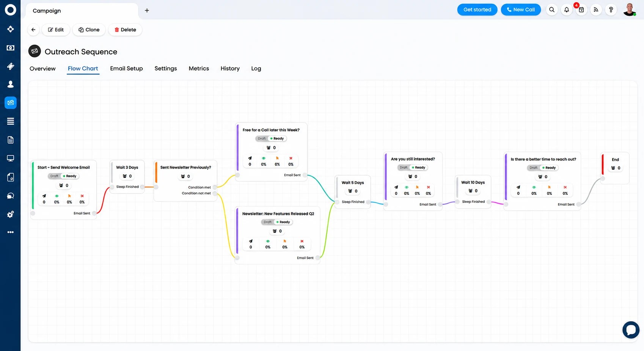
Task: Open the Settings tab
Action: click(x=166, y=69)
